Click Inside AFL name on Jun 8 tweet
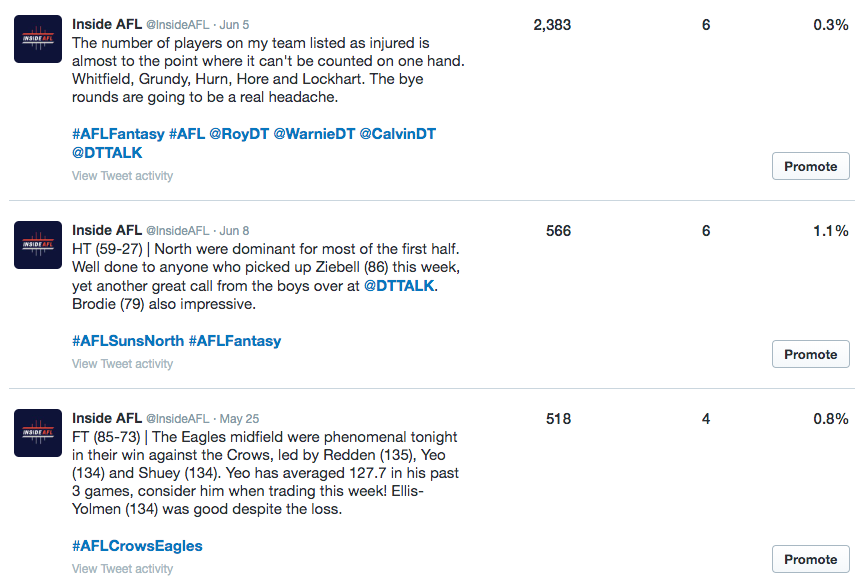Screen dimensions: 865x588 click(x=107, y=230)
